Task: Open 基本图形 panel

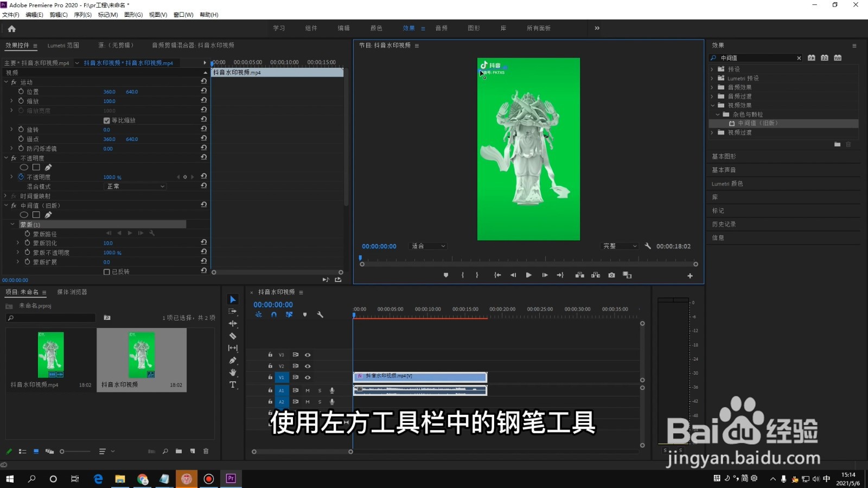Action: (x=724, y=156)
